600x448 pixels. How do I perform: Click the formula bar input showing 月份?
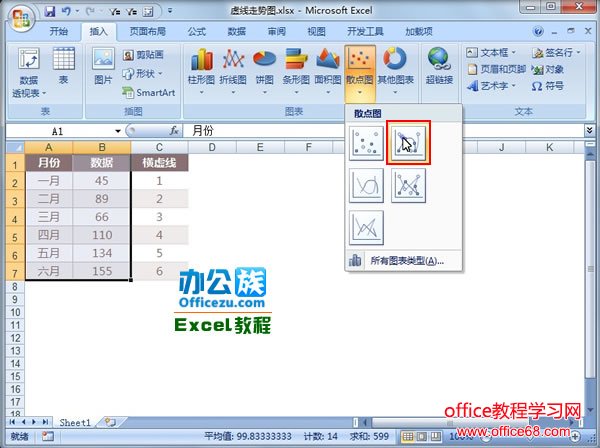(x=383, y=131)
